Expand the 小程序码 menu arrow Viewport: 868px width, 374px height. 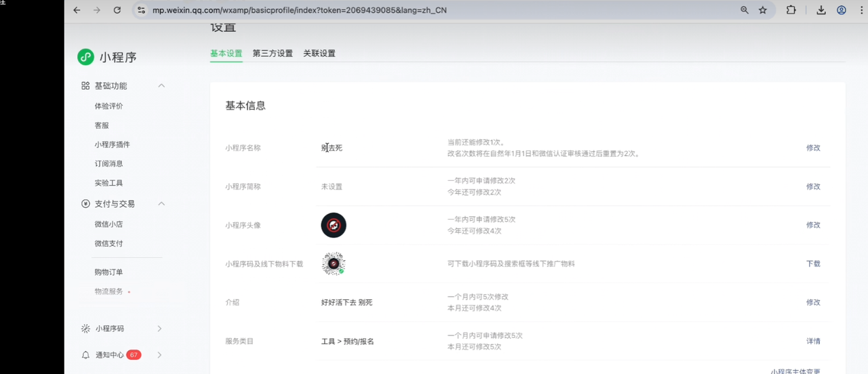[x=160, y=329]
